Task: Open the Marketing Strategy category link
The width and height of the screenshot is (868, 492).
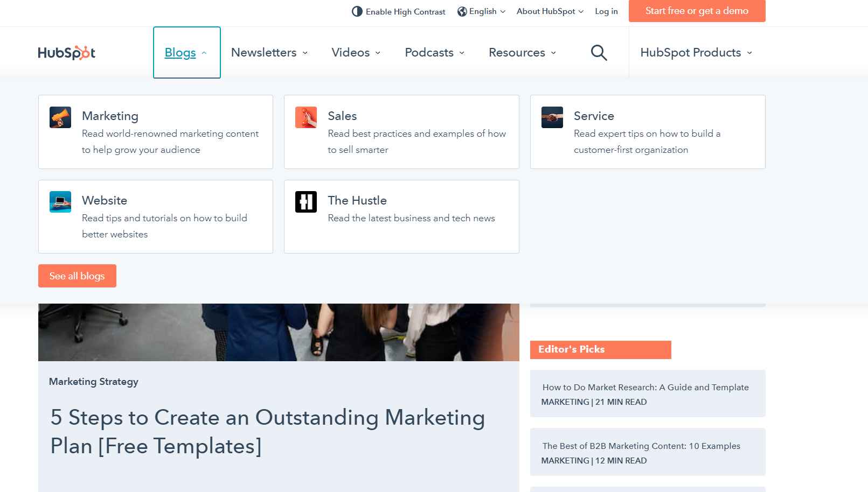Action: (x=94, y=382)
